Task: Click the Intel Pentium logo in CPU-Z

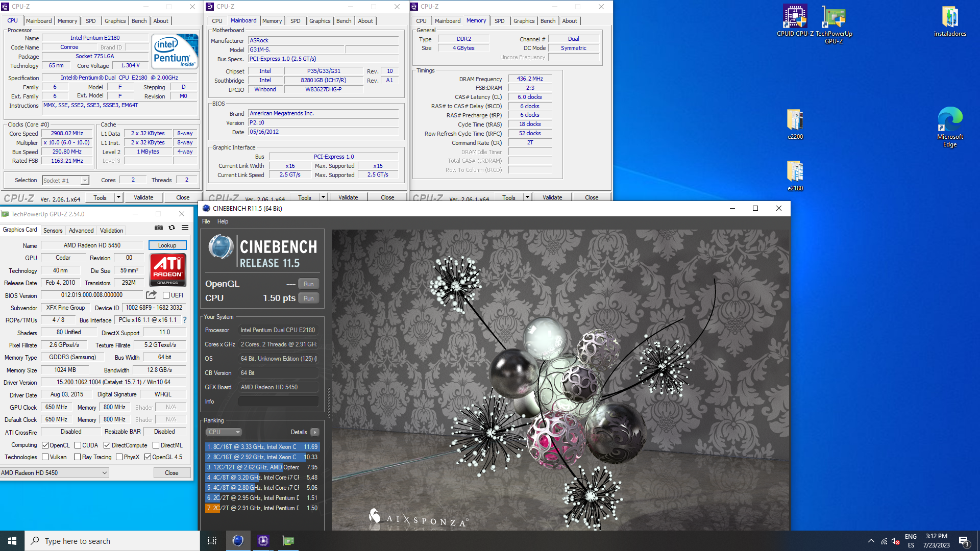Action: point(176,51)
